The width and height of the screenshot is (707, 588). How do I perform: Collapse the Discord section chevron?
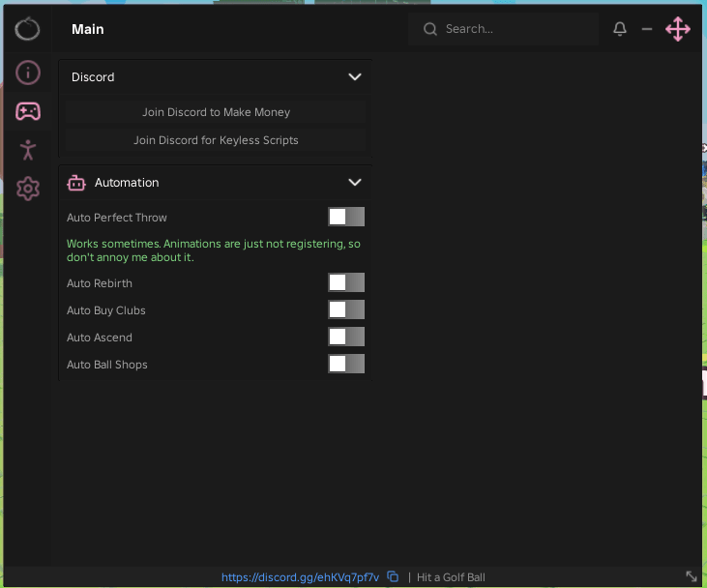click(355, 77)
